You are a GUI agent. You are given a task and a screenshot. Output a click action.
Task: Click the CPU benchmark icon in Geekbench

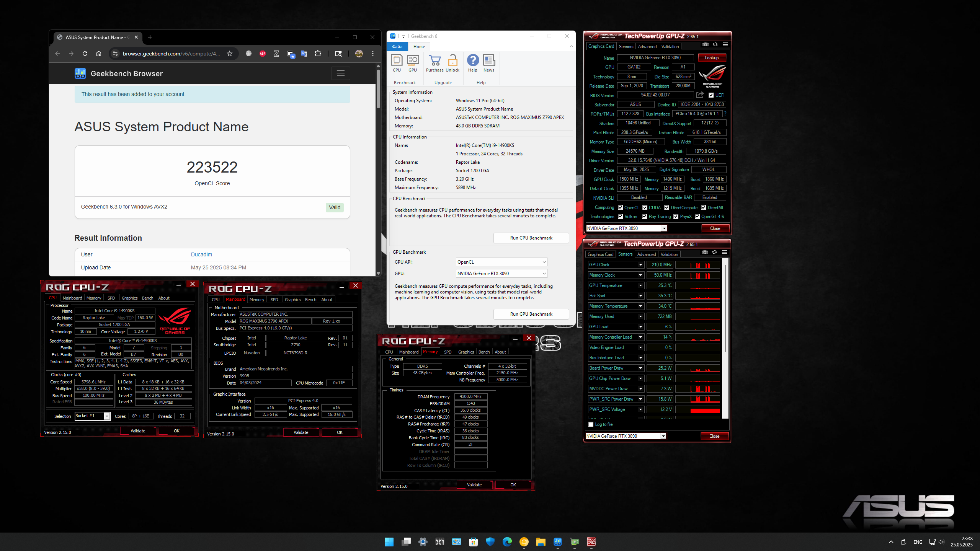[x=397, y=63]
